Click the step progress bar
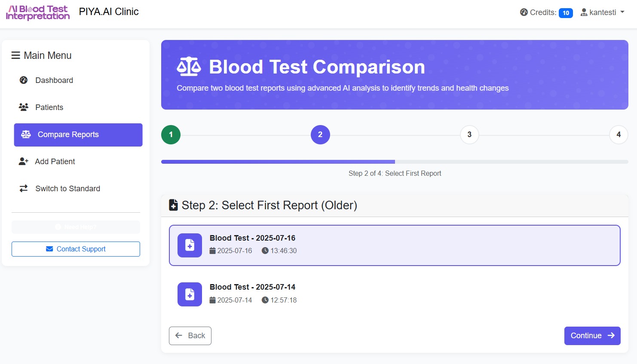This screenshot has width=637, height=364. click(394, 162)
